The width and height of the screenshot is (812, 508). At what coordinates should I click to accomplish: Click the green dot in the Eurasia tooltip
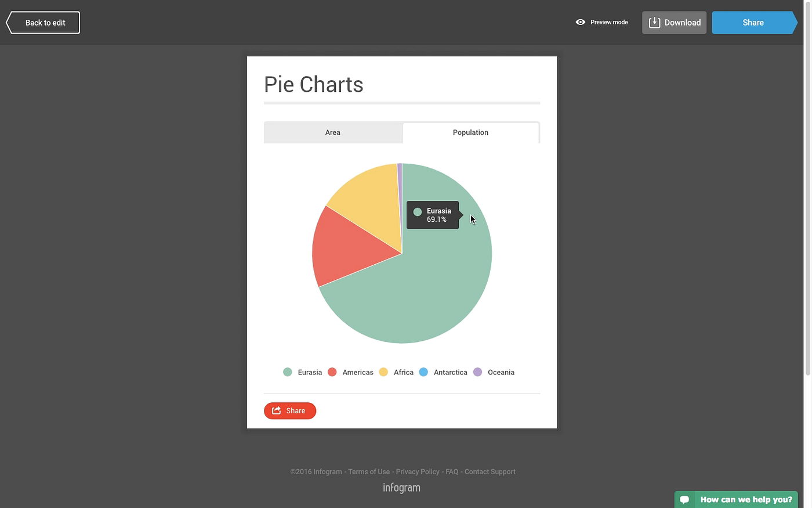(x=417, y=212)
